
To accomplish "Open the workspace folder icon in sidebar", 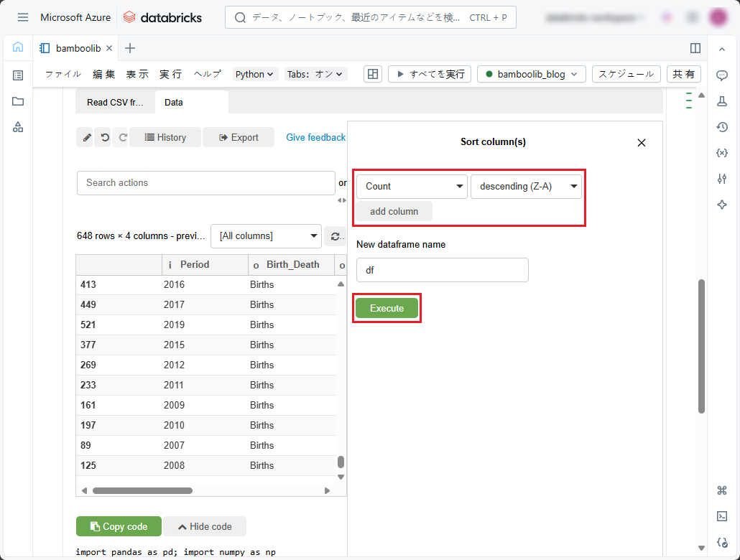I will click(18, 101).
